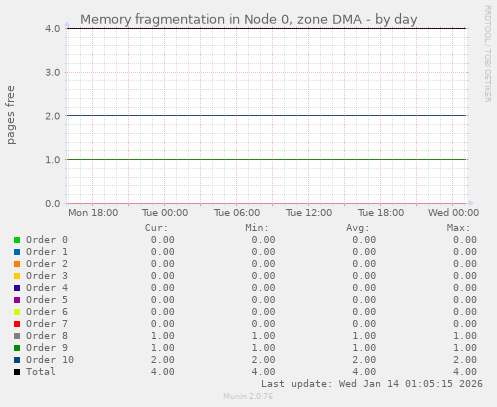The image size is (497, 407).
Task: Click the Order 3 yellow legend swatch
Action: [x=17, y=276]
